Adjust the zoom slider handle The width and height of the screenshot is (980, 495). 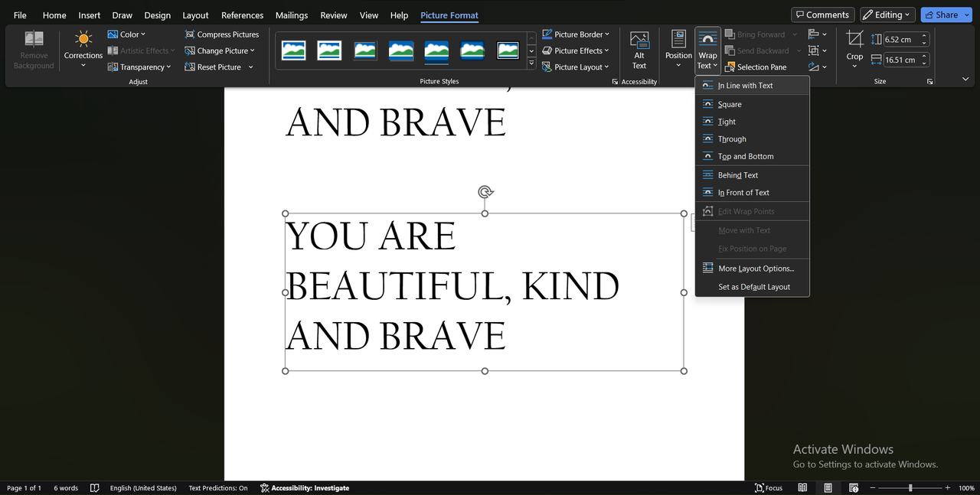click(910, 488)
